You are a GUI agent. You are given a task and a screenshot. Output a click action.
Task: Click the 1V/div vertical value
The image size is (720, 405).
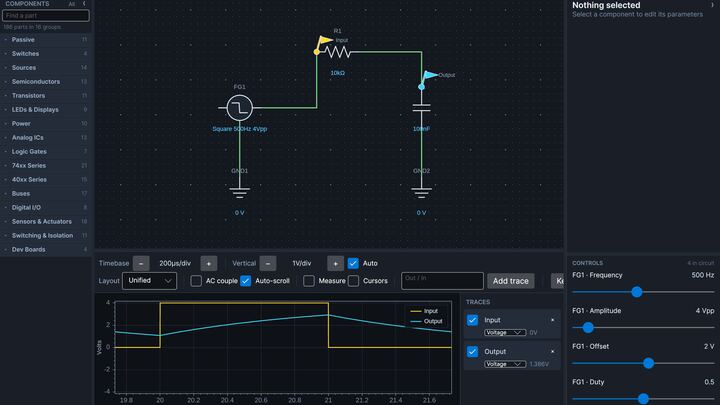[x=302, y=264]
